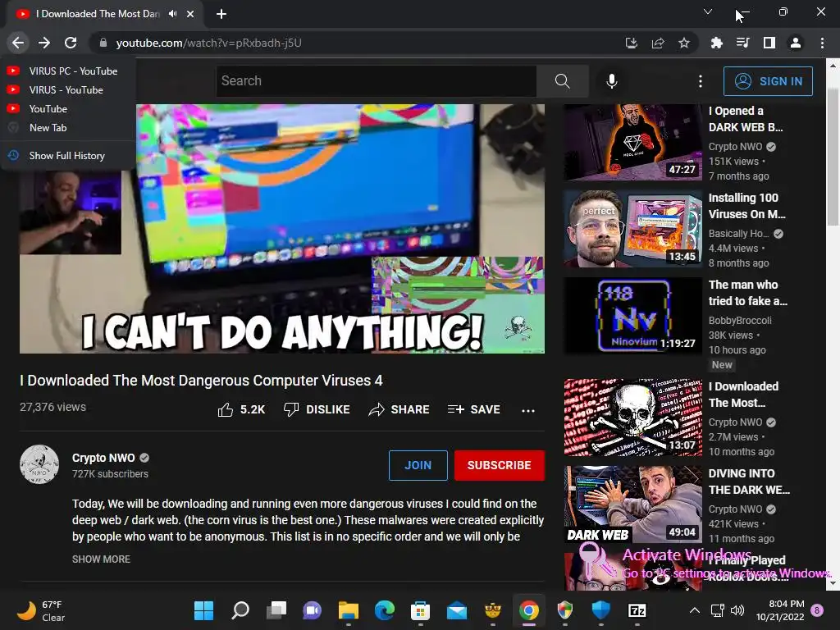Viewport: 840px width, 630px height.
Task: Open Mail app on taskbar
Action: [456, 610]
